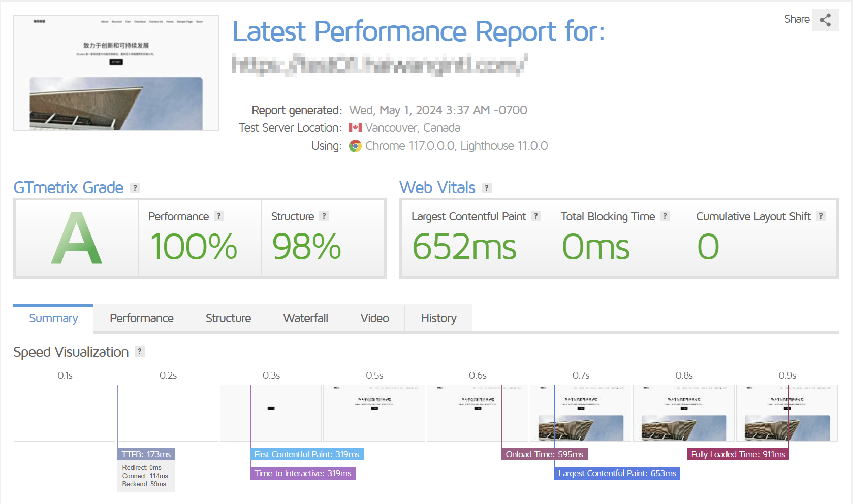The width and height of the screenshot is (853, 504).
Task: Go to the Video tab
Action: click(374, 318)
